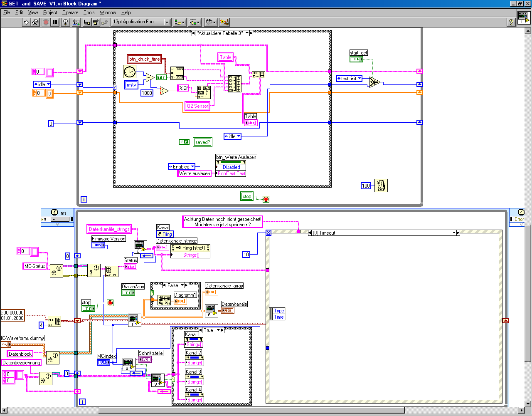
Task: Click the horizontal scrollbar thumb
Action: pyautogui.click(x=251, y=411)
